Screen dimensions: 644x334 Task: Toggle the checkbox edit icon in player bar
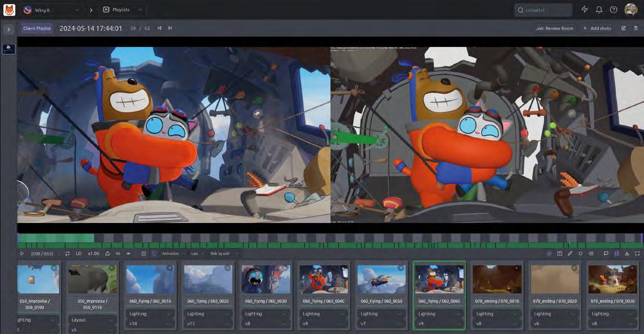point(144,253)
